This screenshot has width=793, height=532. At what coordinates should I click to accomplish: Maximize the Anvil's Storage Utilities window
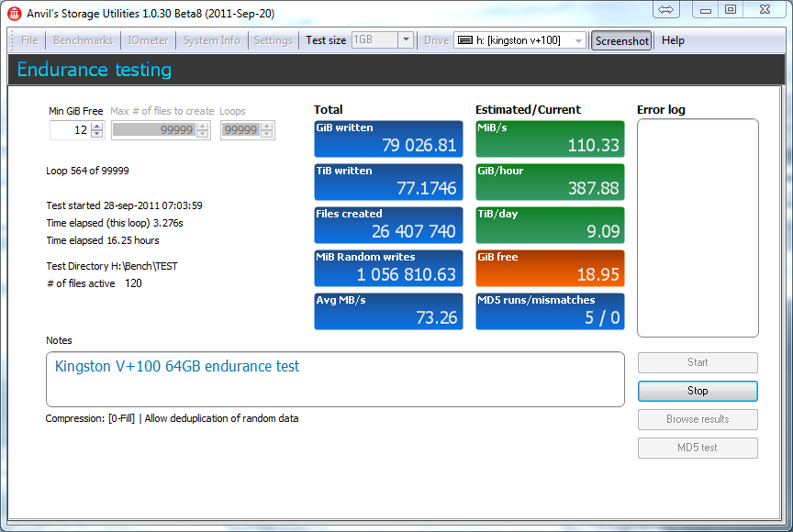(x=731, y=9)
